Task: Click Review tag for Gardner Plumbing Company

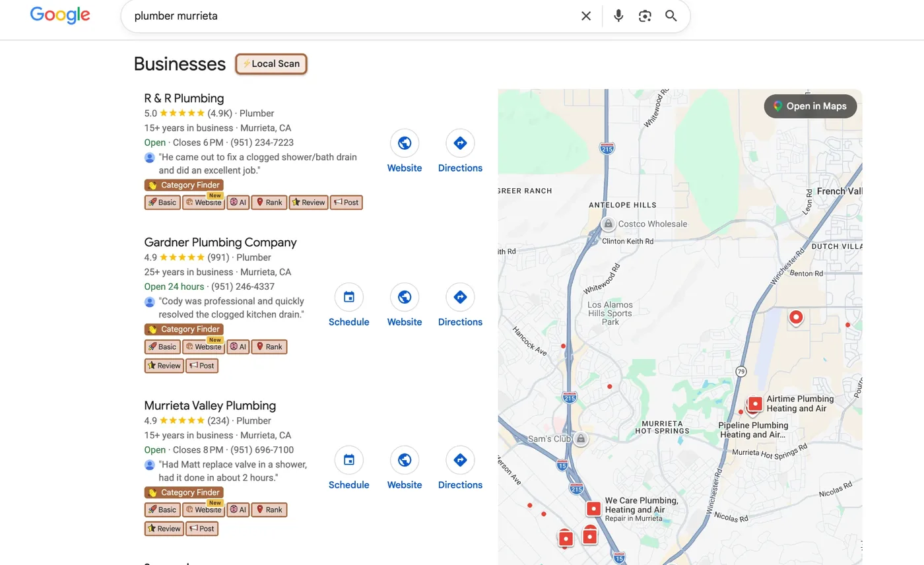Action: 164,366
